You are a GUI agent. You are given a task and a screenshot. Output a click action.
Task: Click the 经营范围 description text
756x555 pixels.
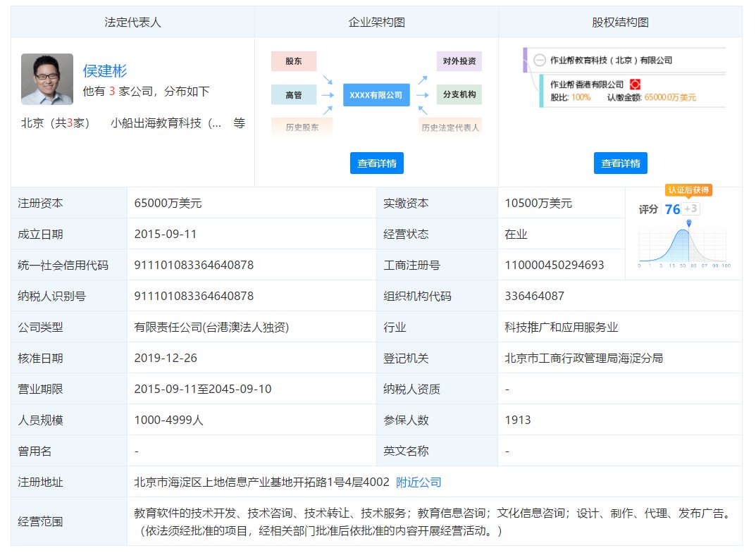tap(434, 522)
